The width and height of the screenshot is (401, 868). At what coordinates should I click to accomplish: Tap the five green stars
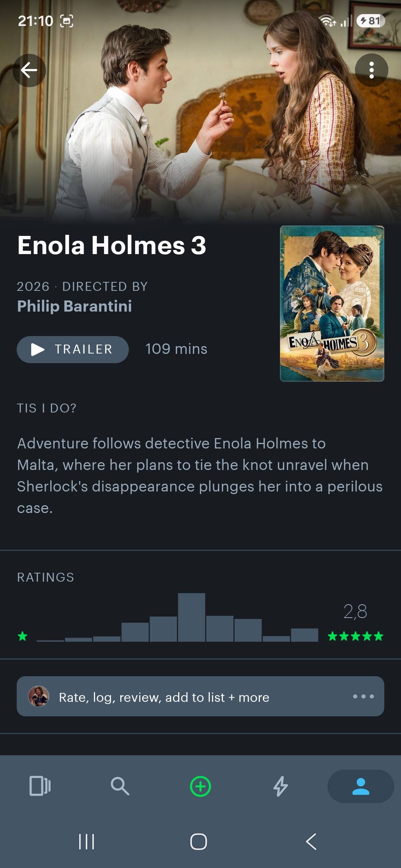(355, 637)
